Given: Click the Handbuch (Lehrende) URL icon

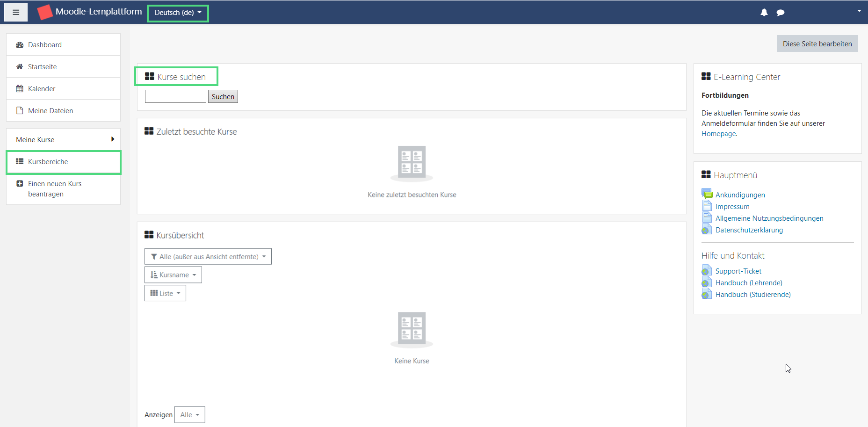Looking at the screenshot, I should (x=707, y=282).
